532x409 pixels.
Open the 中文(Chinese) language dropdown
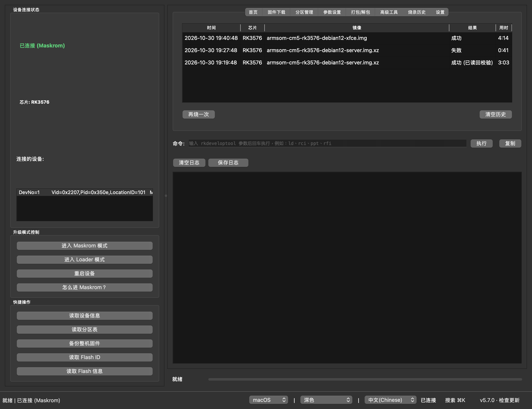(x=390, y=400)
